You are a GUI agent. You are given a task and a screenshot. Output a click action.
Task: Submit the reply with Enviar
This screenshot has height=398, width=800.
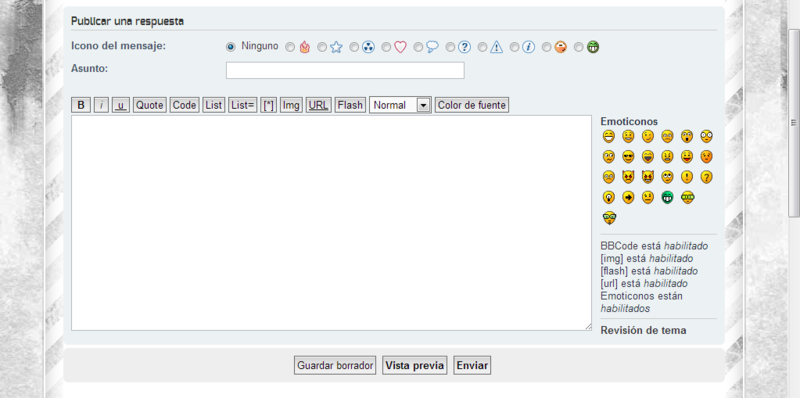[x=472, y=365]
